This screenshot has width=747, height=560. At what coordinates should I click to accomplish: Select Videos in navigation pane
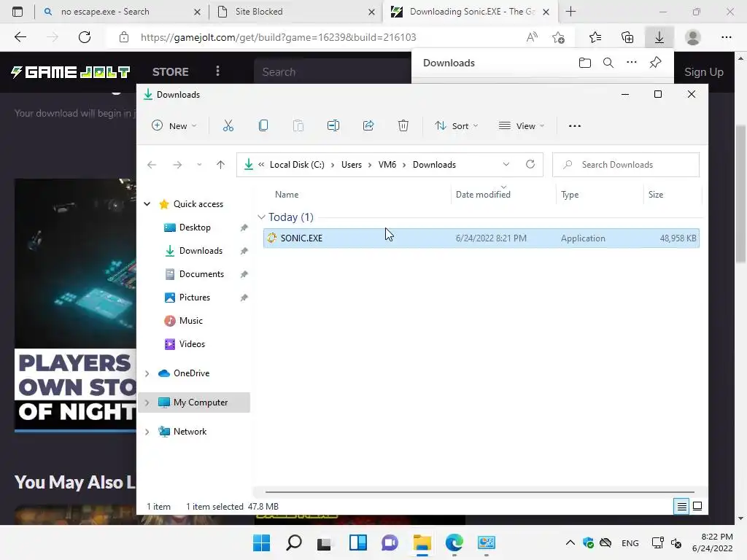pos(192,344)
